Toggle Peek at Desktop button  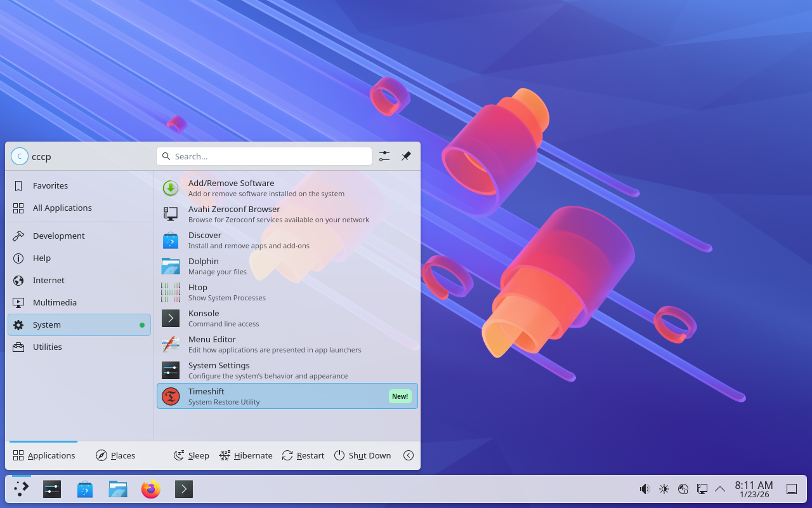tap(792, 489)
